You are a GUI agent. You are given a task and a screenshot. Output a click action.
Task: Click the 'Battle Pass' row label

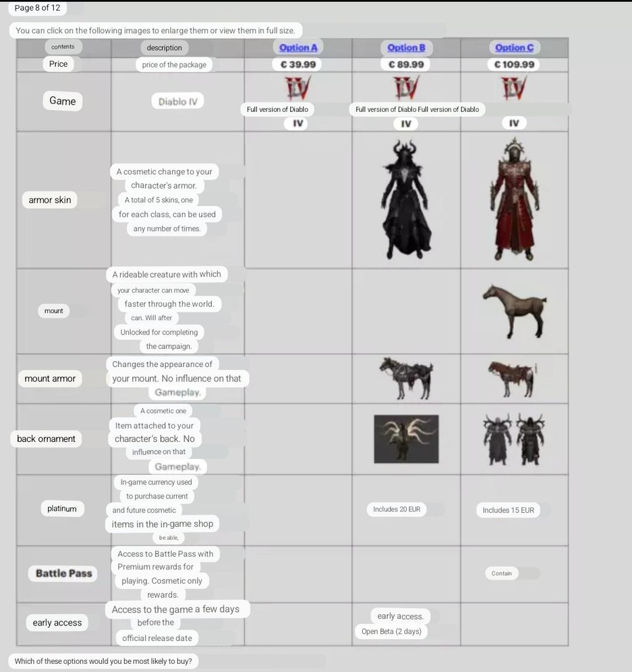(64, 573)
